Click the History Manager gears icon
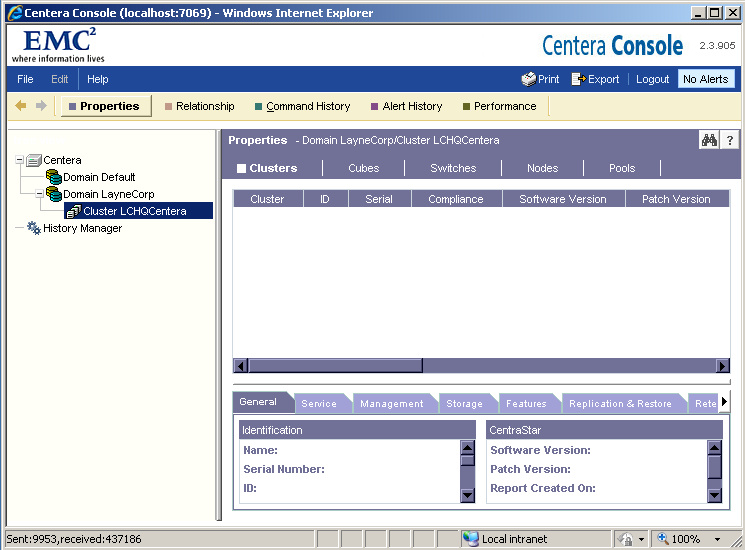This screenshot has height=550, width=745. point(34,228)
